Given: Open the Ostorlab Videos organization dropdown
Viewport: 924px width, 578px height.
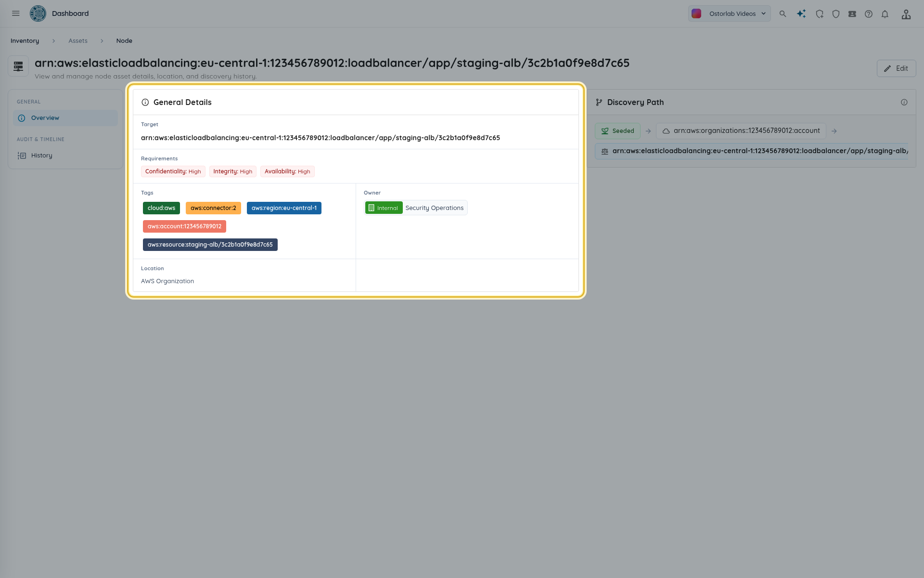Looking at the screenshot, I should click(x=729, y=13).
